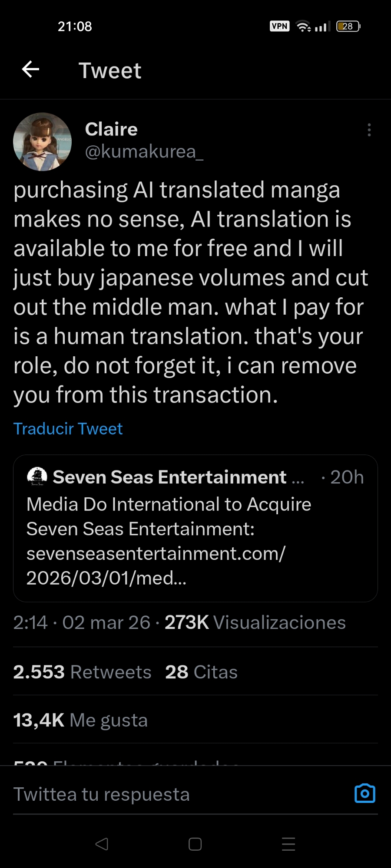Open the Android recent apps menu icon
Screen dimensions: 391x868
(288, 844)
